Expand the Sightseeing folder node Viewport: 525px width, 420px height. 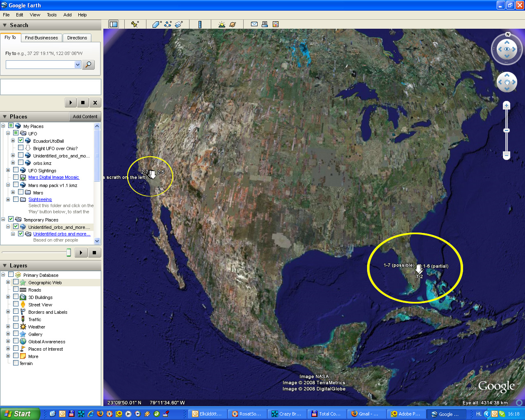pos(8,199)
